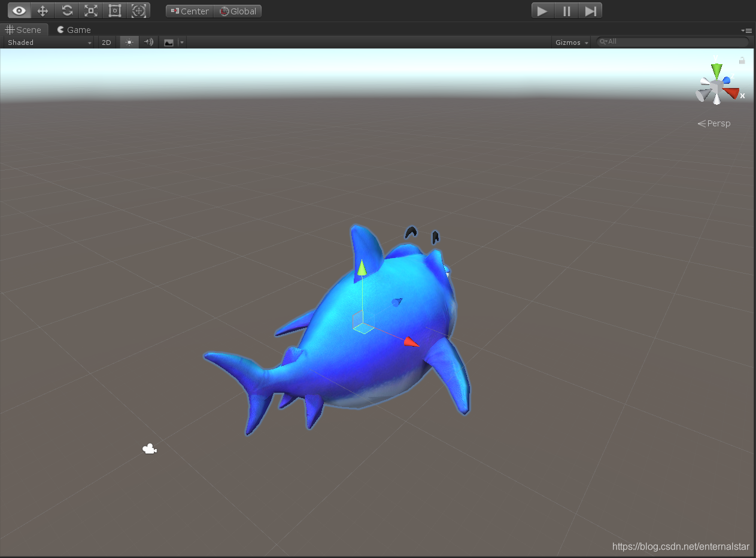Toggle scene audio
756x558 pixels.
pos(148,43)
